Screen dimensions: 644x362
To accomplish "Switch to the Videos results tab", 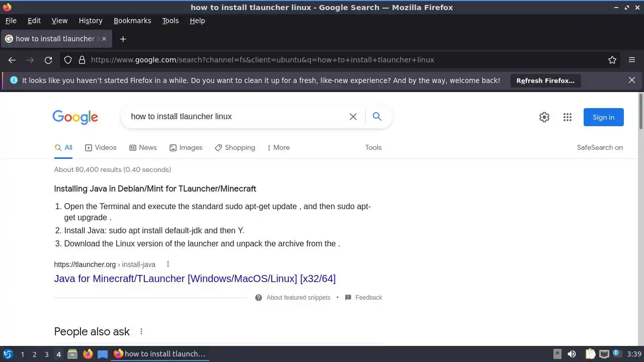I will (x=101, y=147).
